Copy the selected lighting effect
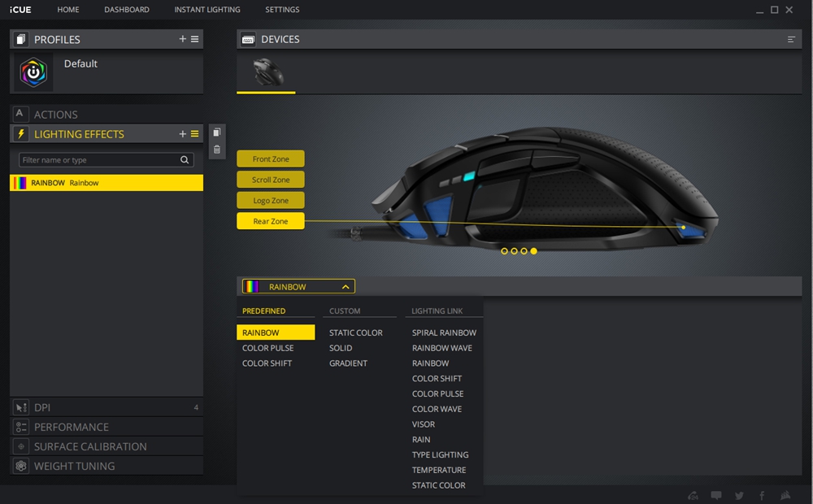The image size is (813, 504). pos(217,133)
